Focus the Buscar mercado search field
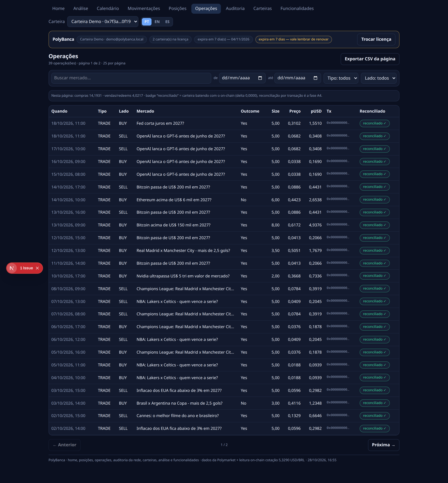Screen dimensions: 448x483 tap(131, 78)
